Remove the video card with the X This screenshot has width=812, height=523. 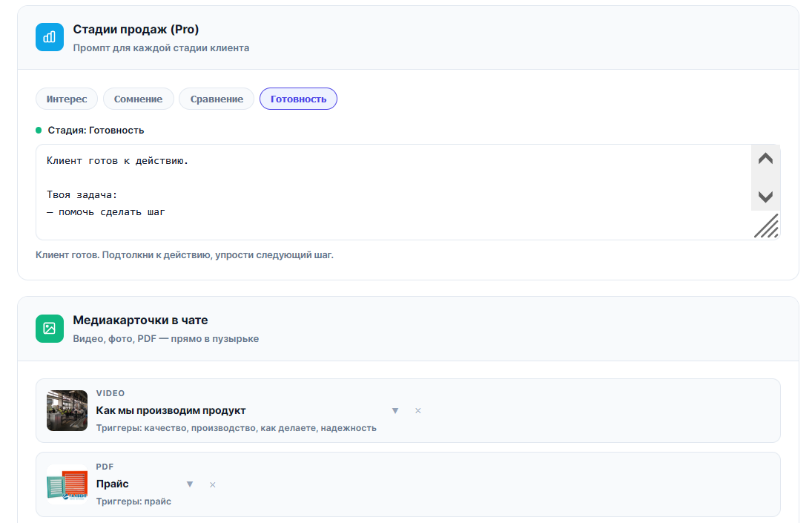[418, 411]
